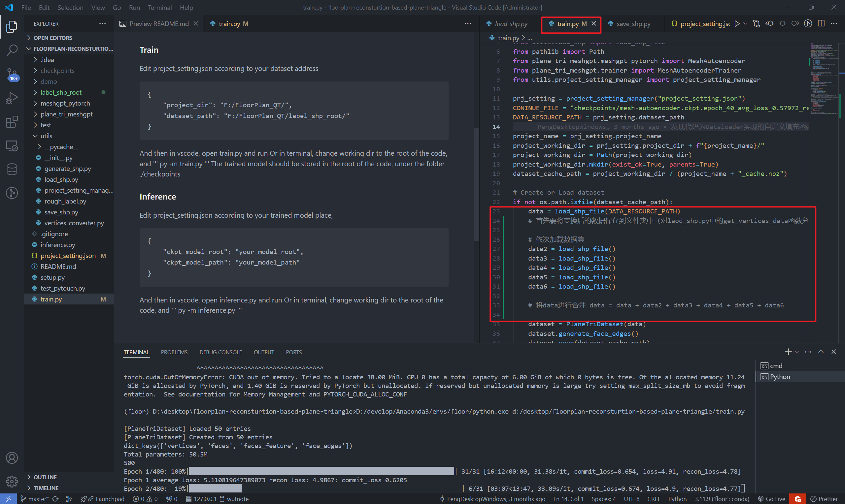Viewport: 845px width, 504px height.
Task: Click the README preview vertical scrollbar
Action: (x=476, y=184)
